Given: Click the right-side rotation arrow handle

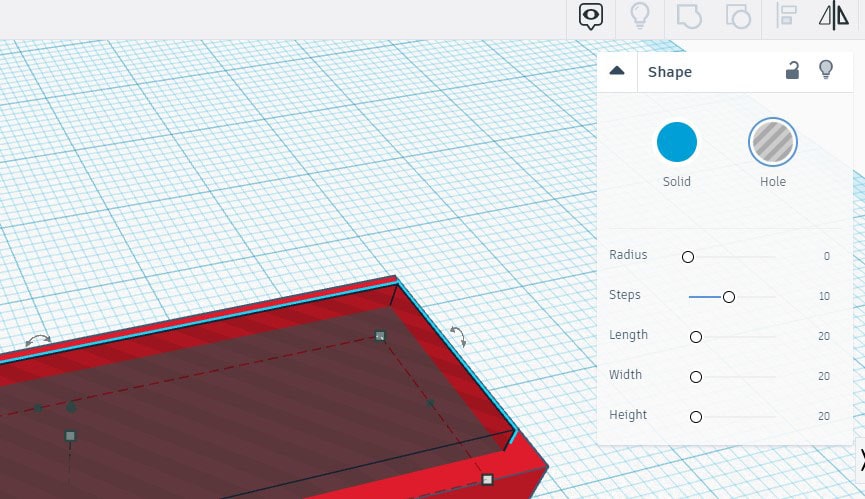Looking at the screenshot, I should point(458,336).
